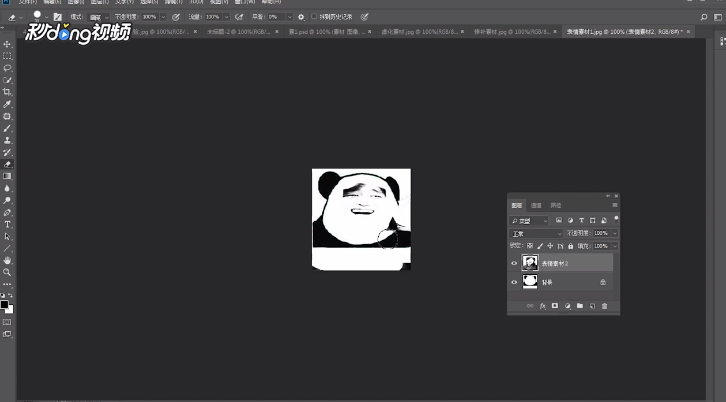Viewport: 726px width, 402px height.
Task: Toggle pressure for opacity button
Action: tap(175, 17)
